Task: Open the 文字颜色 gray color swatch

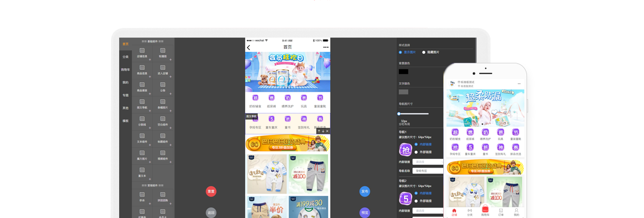Action: point(404,92)
